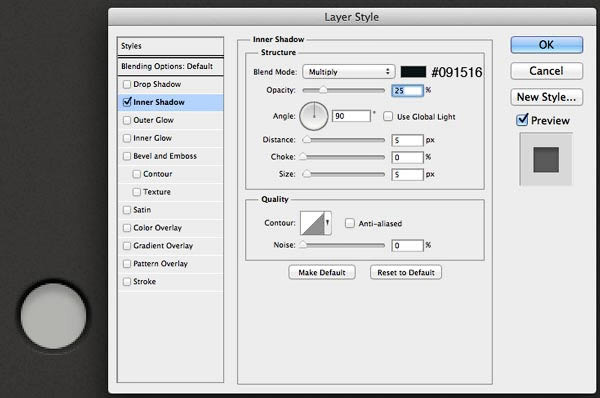Select the Gradient Overlay style row
Viewport: 600px width, 398px height.
click(170, 246)
